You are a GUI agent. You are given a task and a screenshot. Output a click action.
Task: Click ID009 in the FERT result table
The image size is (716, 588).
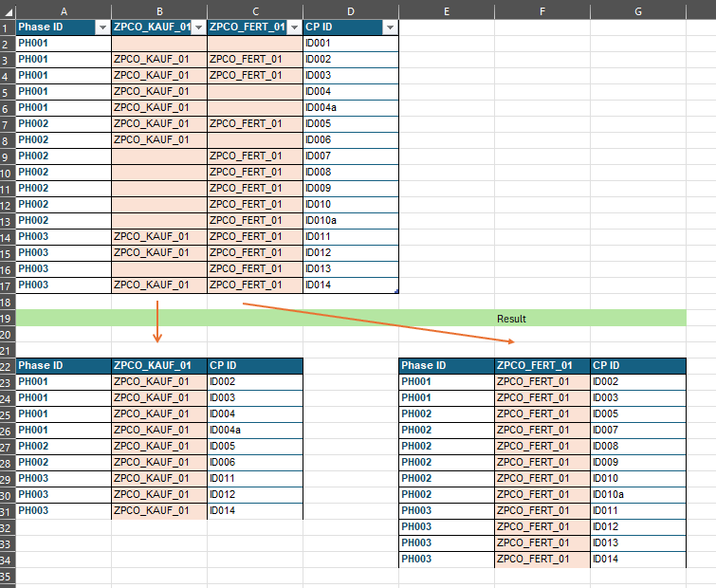tap(638, 463)
